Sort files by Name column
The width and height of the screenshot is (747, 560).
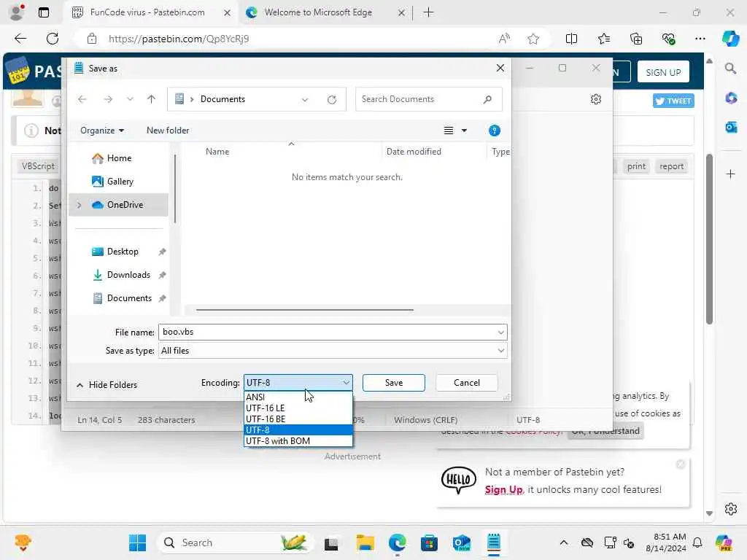tap(217, 152)
